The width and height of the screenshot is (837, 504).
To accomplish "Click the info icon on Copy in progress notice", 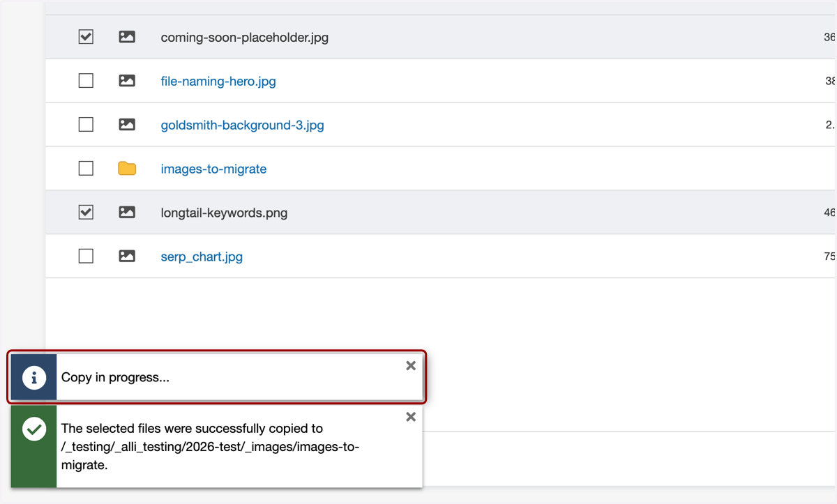I will point(33,377).
